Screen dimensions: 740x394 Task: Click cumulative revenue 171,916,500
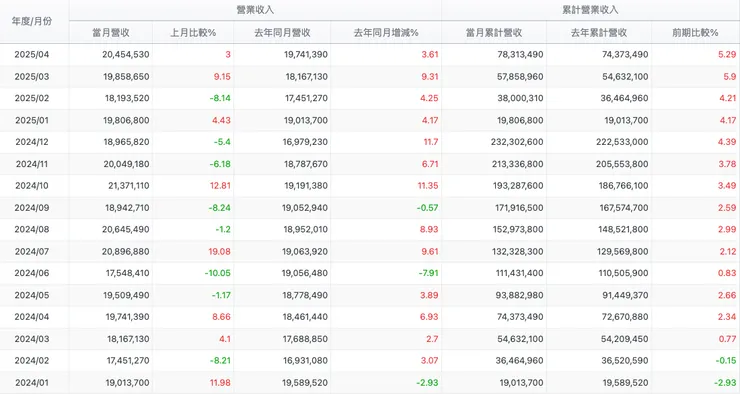tap(519, 208)
